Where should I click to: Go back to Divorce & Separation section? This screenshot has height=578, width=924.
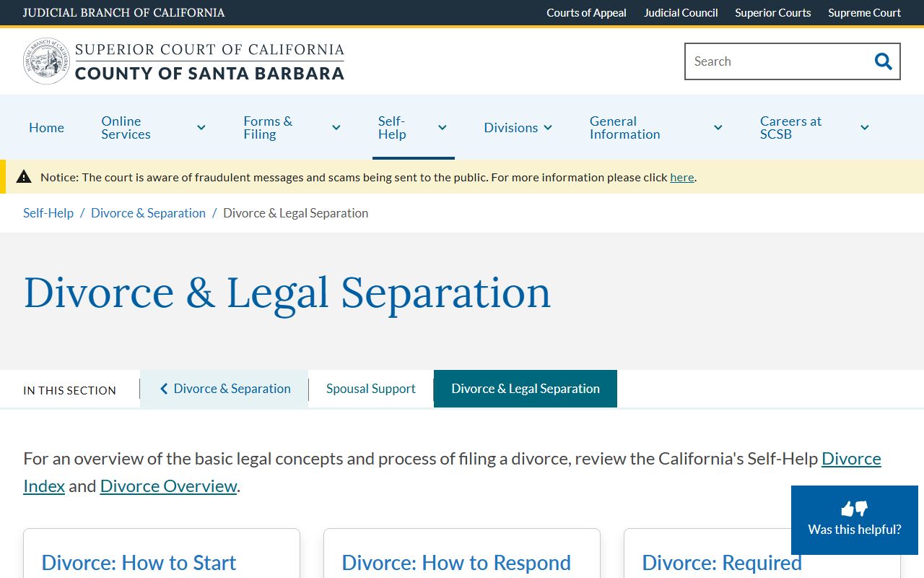tap(225, 389)
